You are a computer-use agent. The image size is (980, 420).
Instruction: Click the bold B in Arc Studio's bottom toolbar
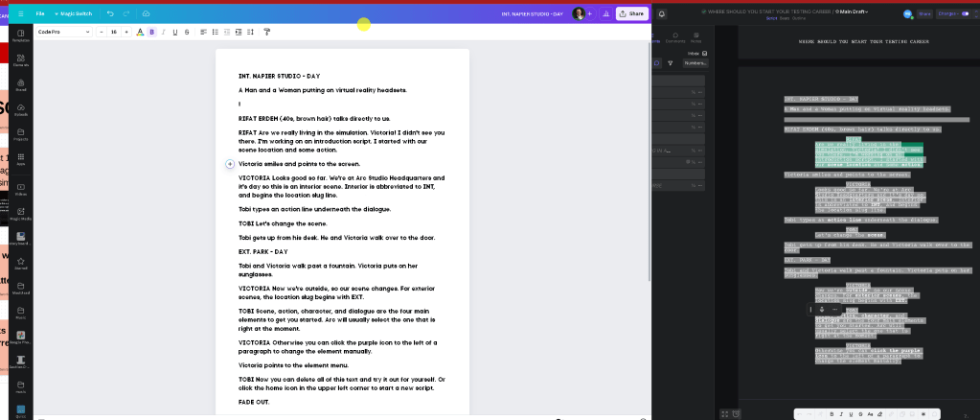pos(832,414)
